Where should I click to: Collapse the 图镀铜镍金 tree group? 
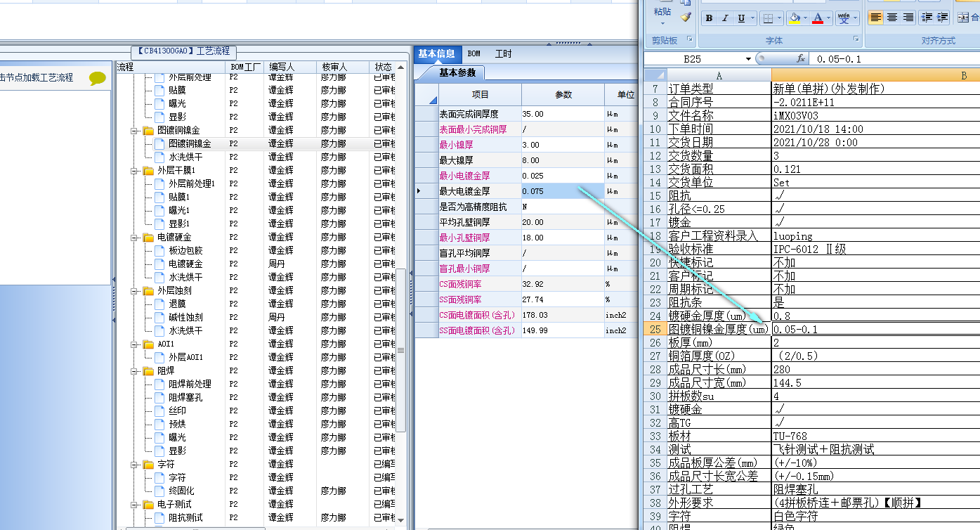coord(134,130)
